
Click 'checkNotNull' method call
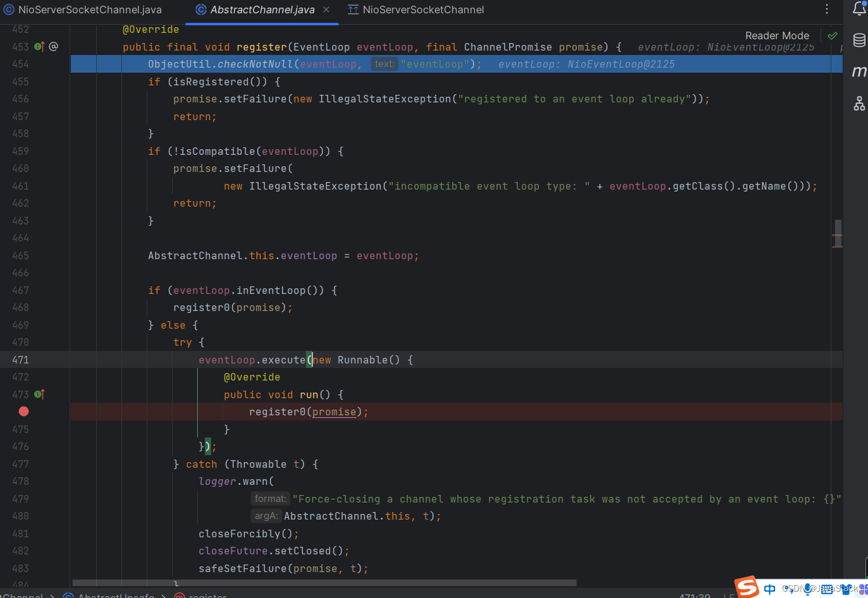click(x=255, y=64)
